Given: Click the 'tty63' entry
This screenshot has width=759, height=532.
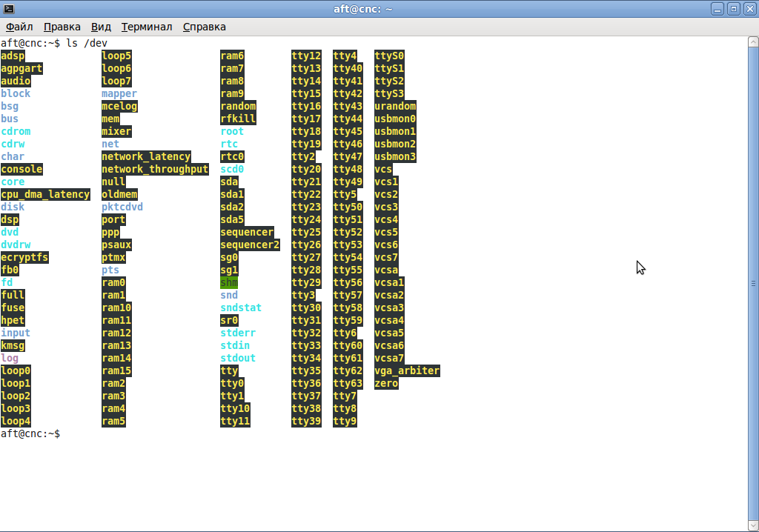Looking at the screenshot, I should (348, 383).
